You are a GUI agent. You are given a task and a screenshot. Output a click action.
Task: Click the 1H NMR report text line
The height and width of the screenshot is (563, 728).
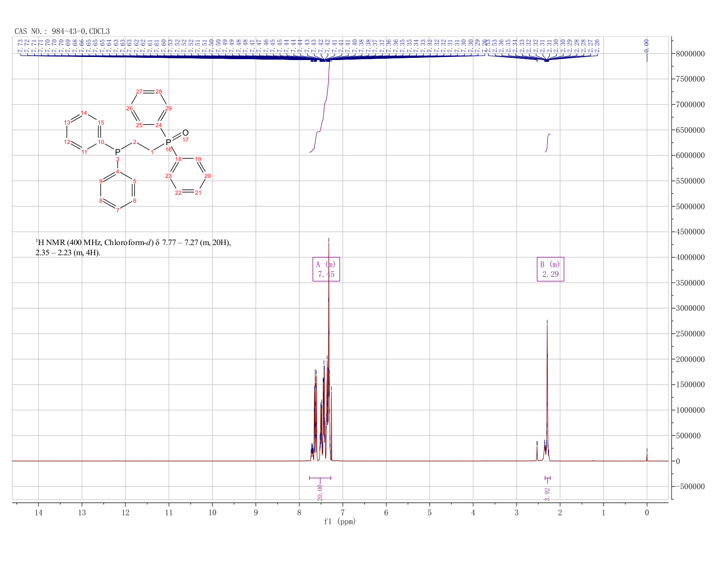133,248
